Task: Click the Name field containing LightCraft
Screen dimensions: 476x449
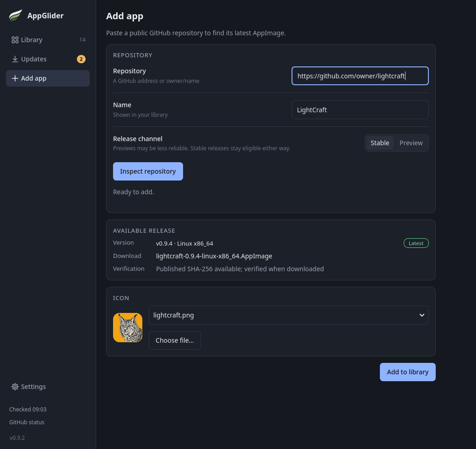Action: coord(360,110)
